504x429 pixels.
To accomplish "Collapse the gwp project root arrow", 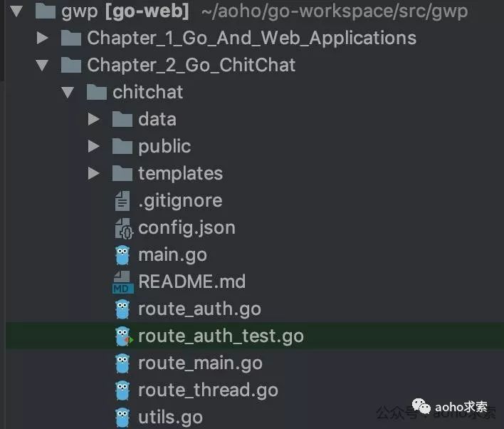I will click(x=17, y=11).
